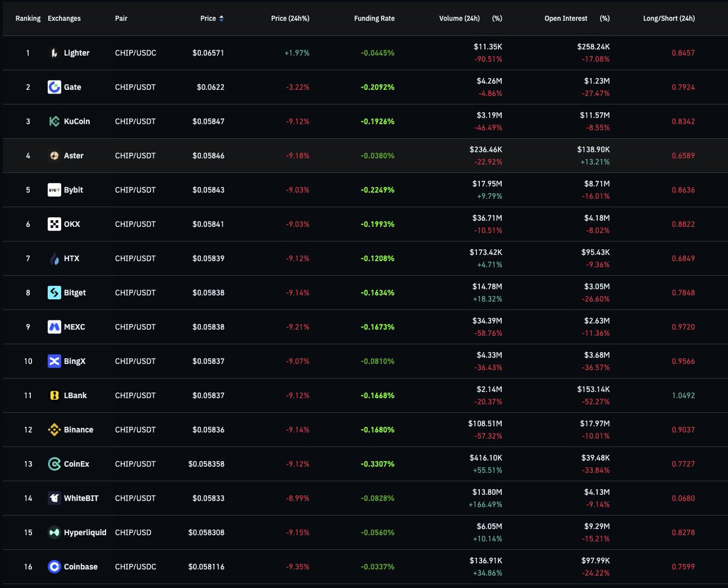728x588 pixels.
Task: Open the Coinbase exchange name link
Action: pos(81,567)
